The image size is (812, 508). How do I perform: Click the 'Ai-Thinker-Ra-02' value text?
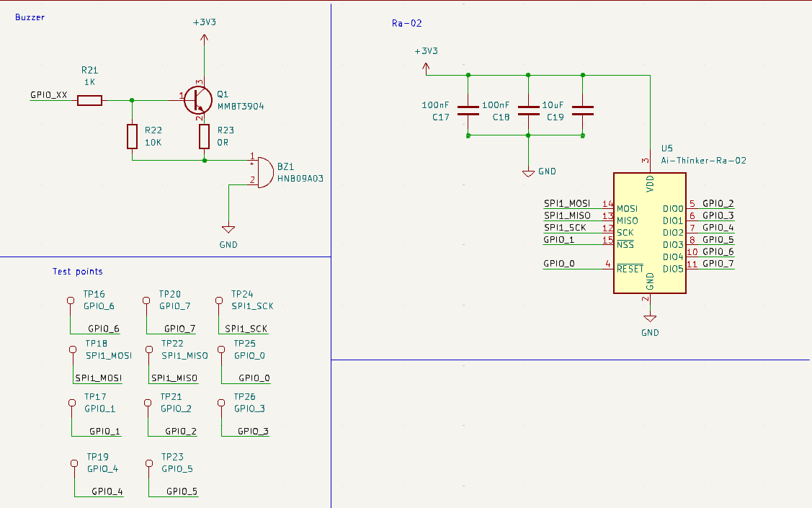pyautogui.click(x=704, y=161)
